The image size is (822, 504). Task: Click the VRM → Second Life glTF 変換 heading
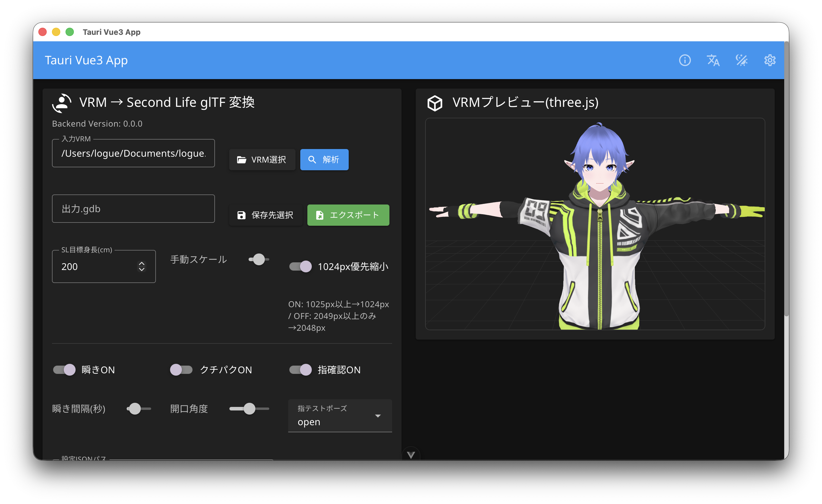pos(167,102)
